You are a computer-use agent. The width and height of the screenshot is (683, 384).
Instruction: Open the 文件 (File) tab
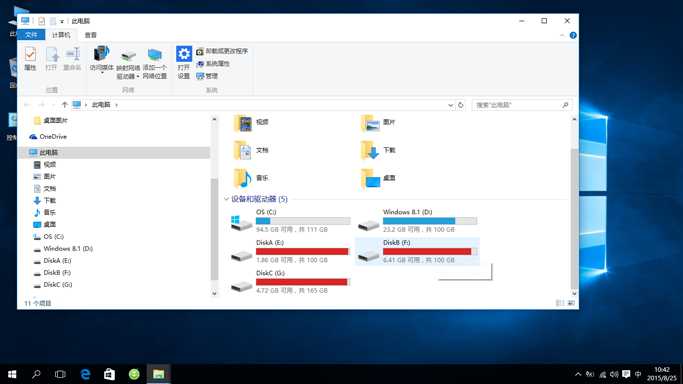coord(31,35)
